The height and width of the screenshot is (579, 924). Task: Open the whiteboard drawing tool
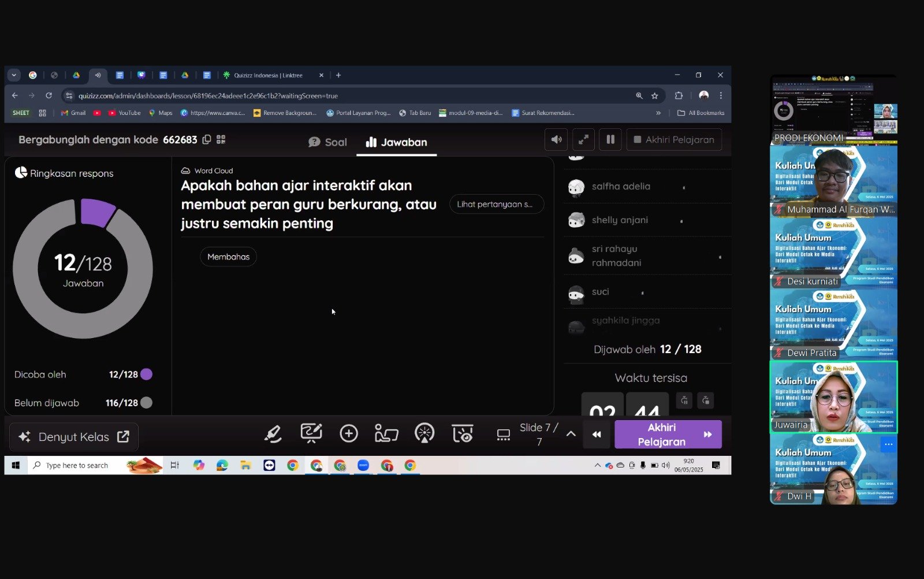click(311, 434)
